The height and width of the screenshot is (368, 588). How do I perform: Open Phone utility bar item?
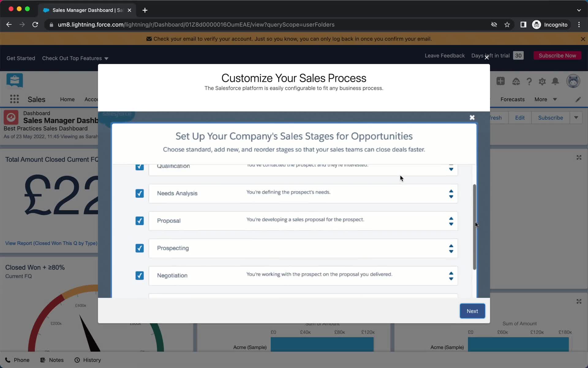(17, 360)
